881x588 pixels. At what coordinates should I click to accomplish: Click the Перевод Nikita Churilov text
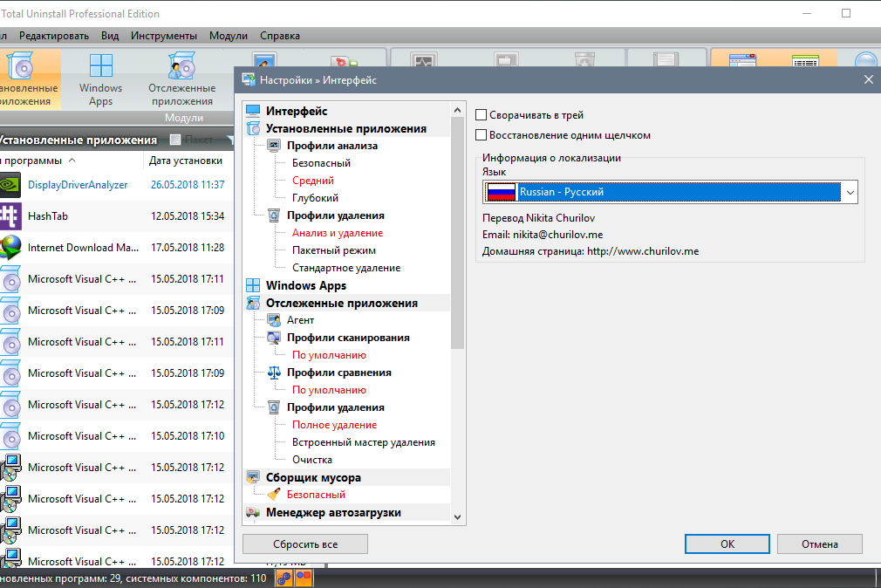point(538,217)
